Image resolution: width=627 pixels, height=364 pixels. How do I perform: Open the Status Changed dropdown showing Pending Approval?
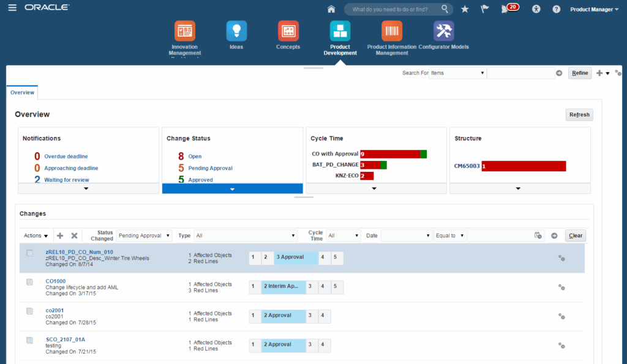pos(143,235)
